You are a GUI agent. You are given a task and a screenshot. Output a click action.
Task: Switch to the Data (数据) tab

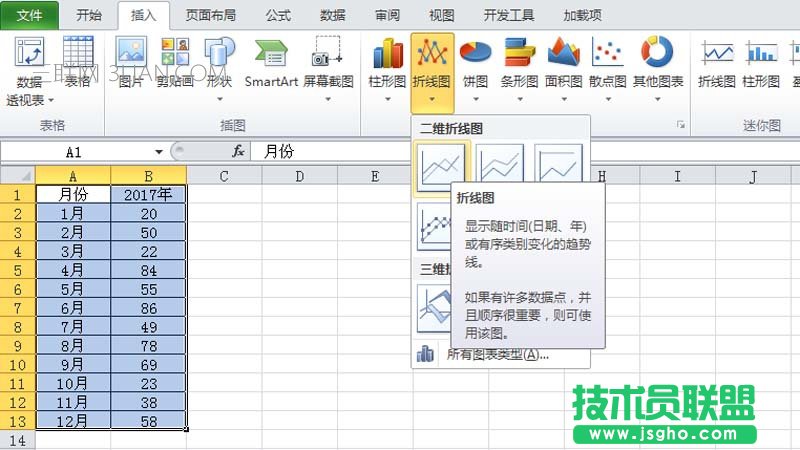pyautogui.click(x=333, y=15)
